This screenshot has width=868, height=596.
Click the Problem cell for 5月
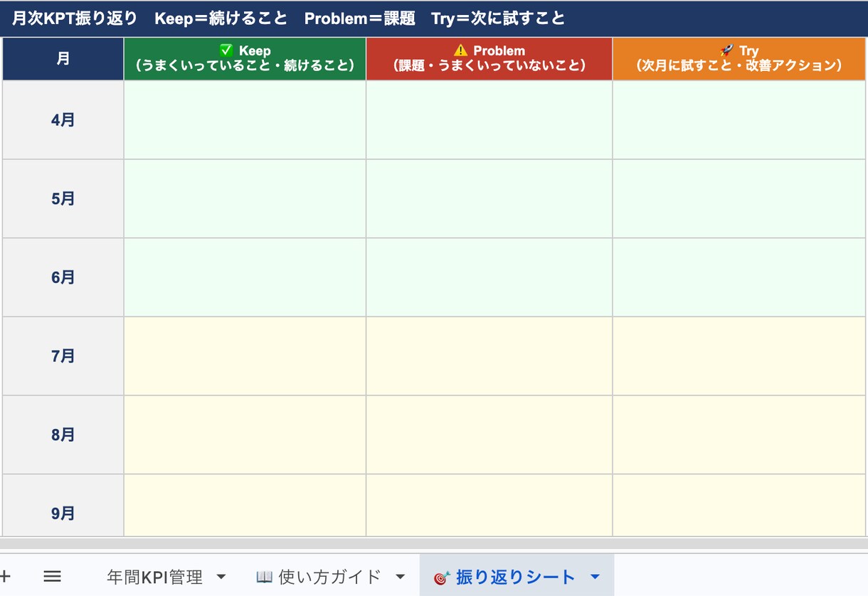(489, 199)
